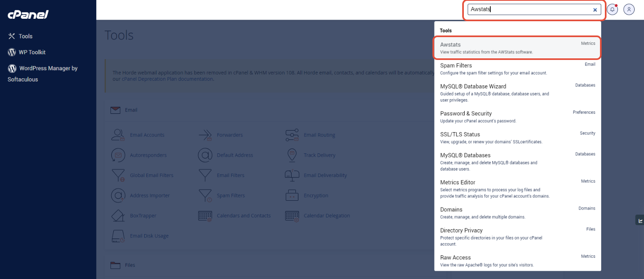The height and width of the screenshot is (279, 644).
Task: Click the Autoresponders icon
Action: pos(118,155)
